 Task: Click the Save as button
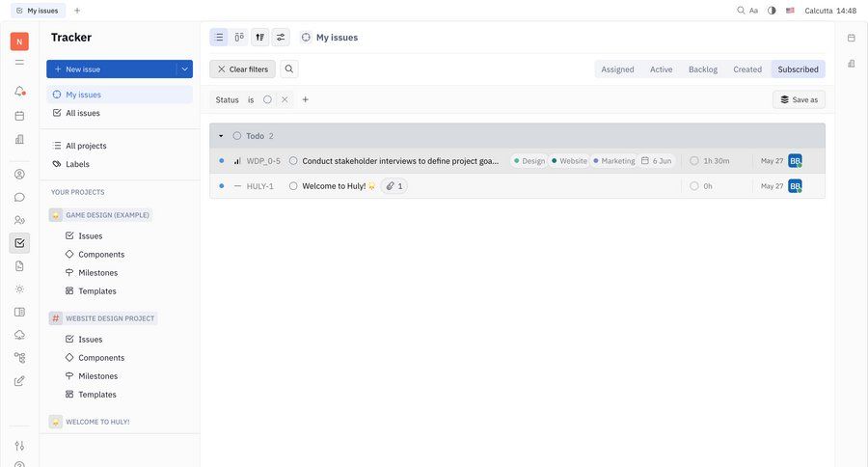[x=799, y=99]
